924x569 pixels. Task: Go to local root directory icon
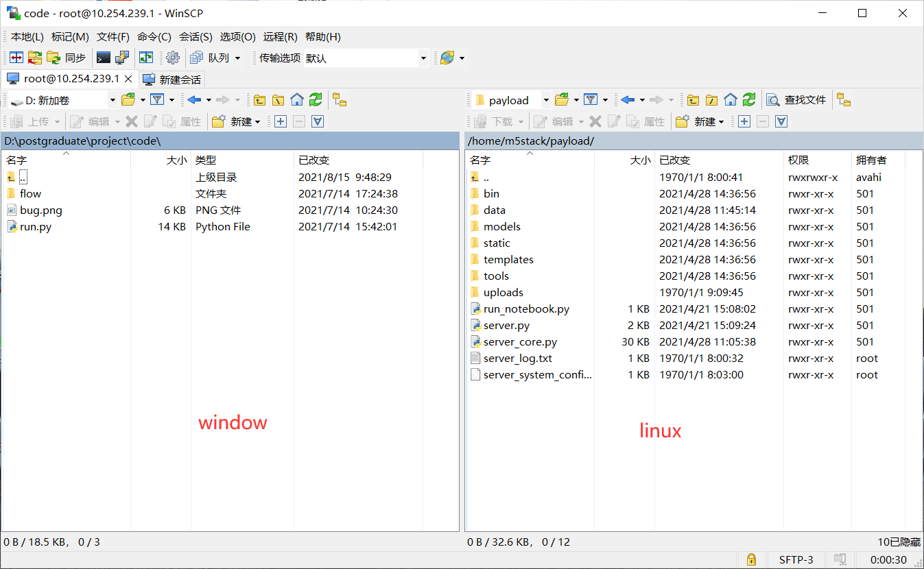[278, 100]
